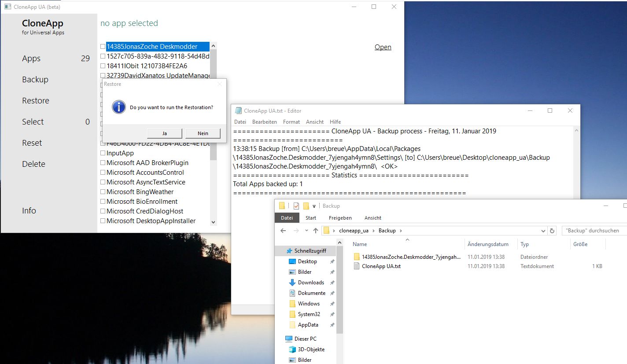Confirm the restoration with Ja
The width and height of the screenshot is (627, 364).
click(165, 133)
